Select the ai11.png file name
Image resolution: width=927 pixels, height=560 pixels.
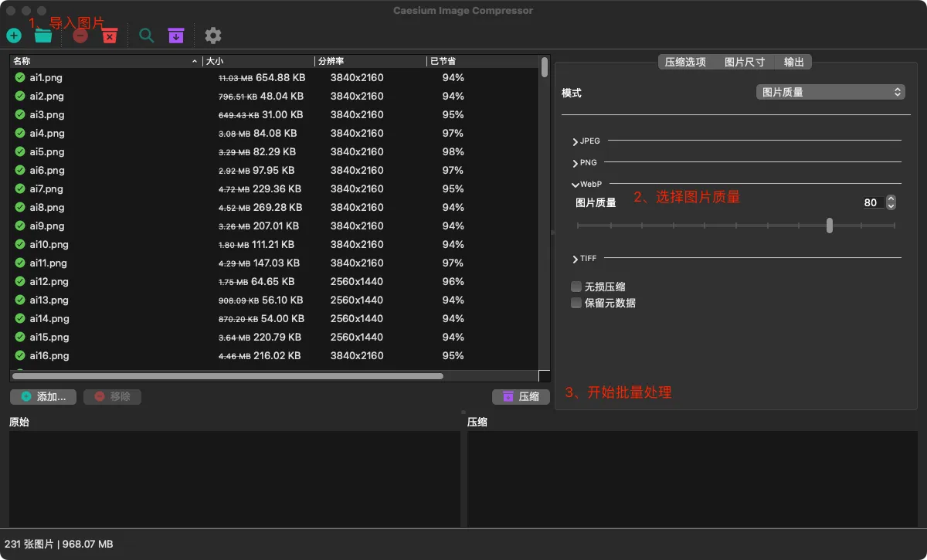[x=49, y=263]
